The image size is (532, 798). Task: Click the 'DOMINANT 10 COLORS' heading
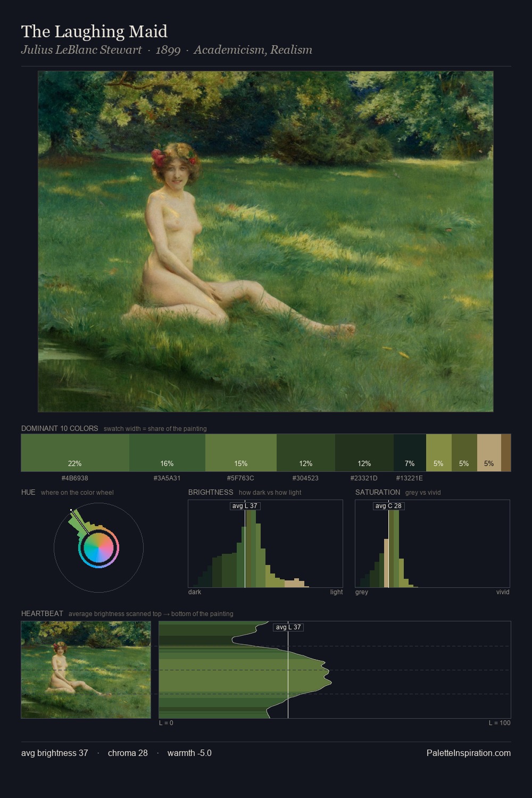[60, 428]
